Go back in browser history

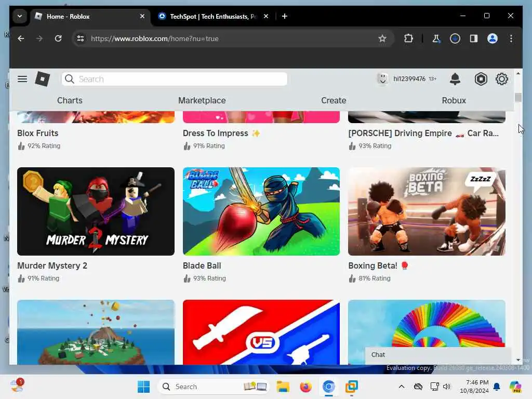pyautogui.click(x=21, y=38)
